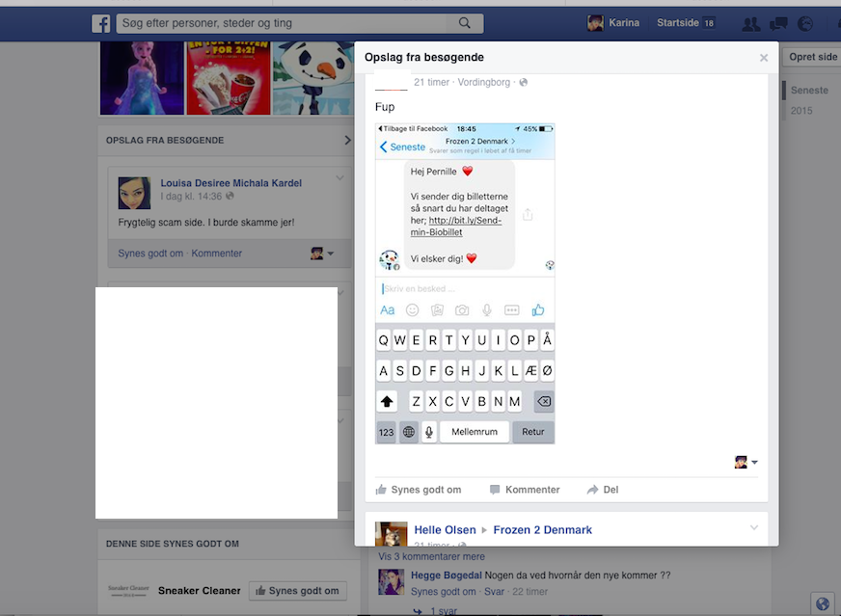Click the Opret side button

(x=812, y=57)
